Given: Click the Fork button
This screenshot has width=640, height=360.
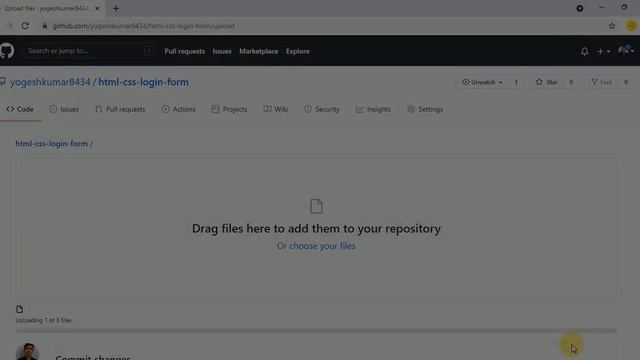Looking at the screenshot, I should click(x=602, y=82).
